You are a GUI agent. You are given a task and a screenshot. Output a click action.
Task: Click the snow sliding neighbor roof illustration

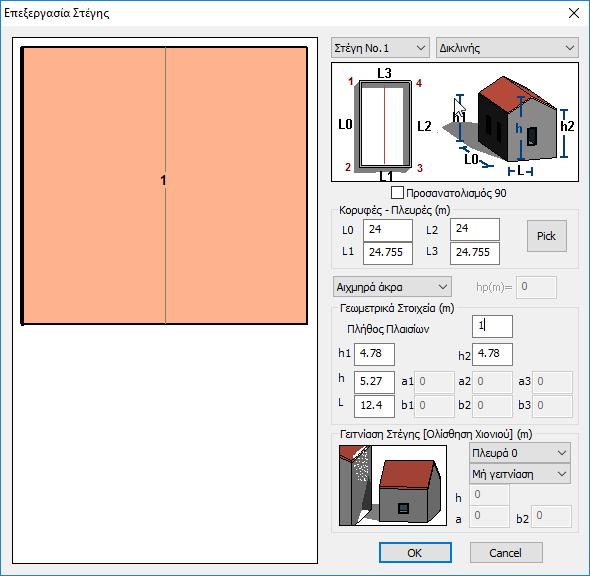pyautogui.click(x=393, y=485)
